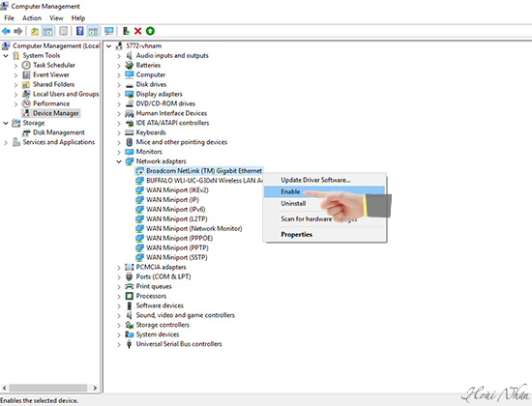Click the Scan for hardware changes monitor icon
The height and width of the screenshot is (406, 532).
click(x=109, y=31)
